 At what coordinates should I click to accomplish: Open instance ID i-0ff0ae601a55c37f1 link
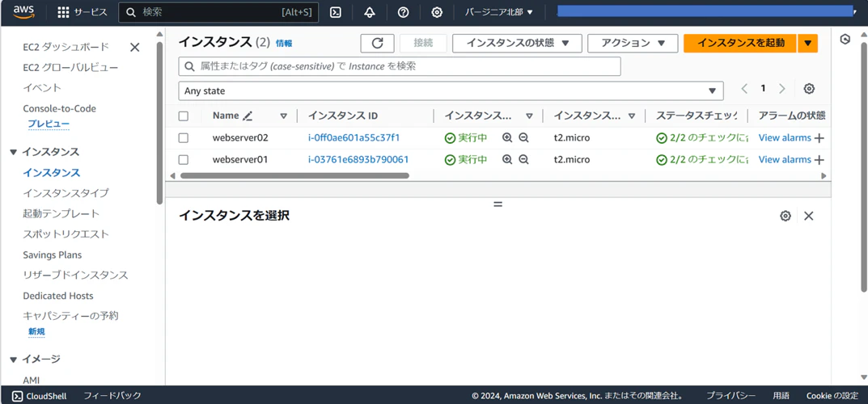click(x=354, y=137)
